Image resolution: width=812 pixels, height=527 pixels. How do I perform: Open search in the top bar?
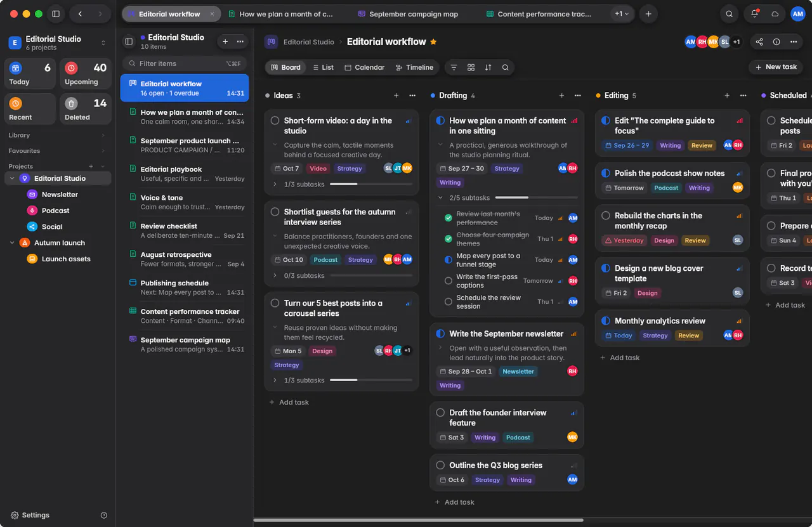(730, 14)
